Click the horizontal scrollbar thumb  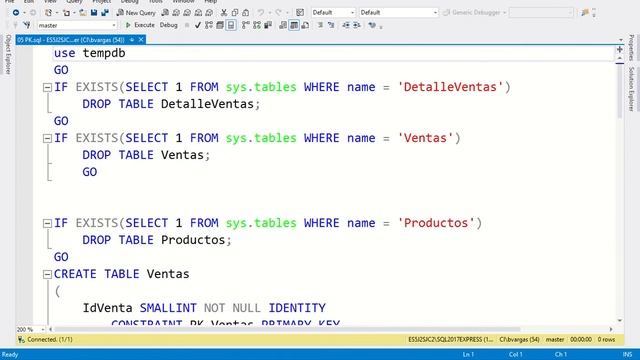pyautogui.click(x=287, y=329)
